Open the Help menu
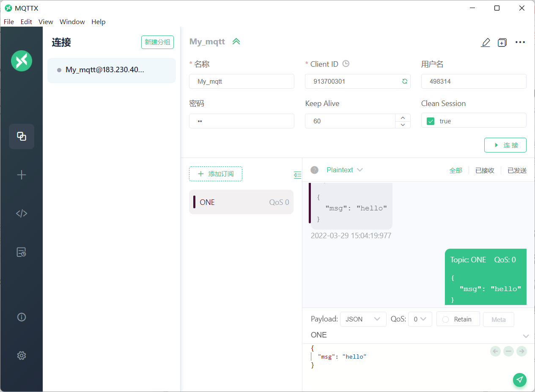This screenshot has height=392, width=535. click(99, 22)
